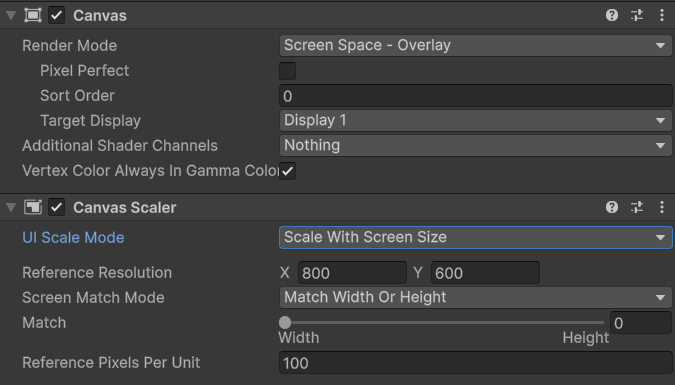The height and width of the screenshot is (385, 675).
Task: Click the Reference Resolution X field
Action: (x=352, y=273)
